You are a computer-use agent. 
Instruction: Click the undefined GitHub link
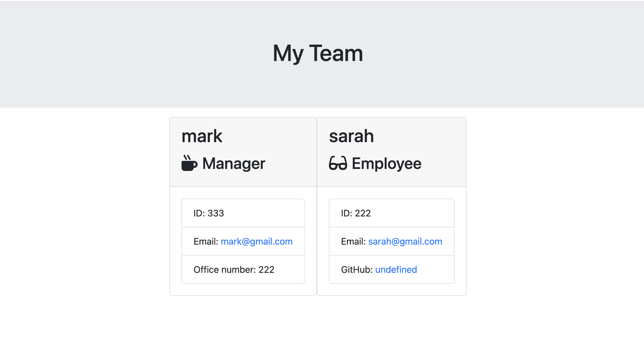click(x=396, y=269)
